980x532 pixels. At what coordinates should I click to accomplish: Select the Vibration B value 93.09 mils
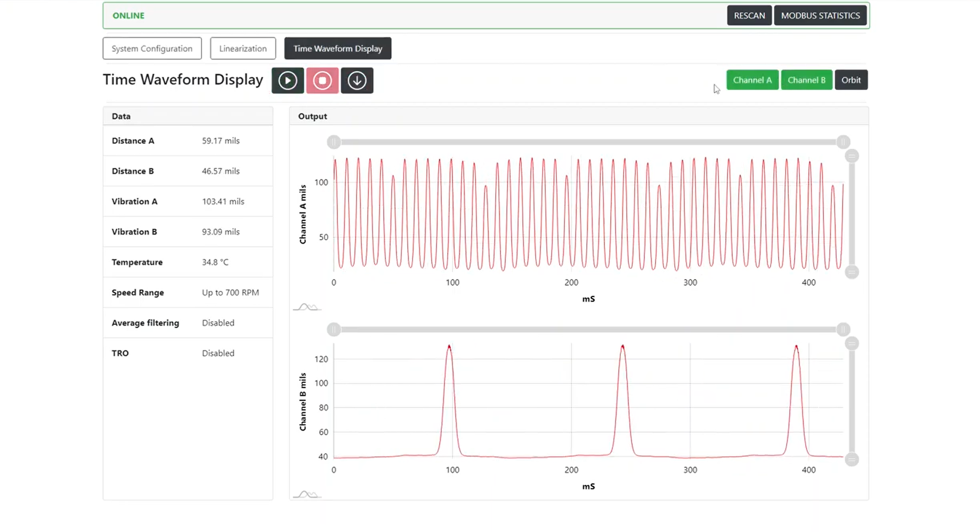point(221,232)
